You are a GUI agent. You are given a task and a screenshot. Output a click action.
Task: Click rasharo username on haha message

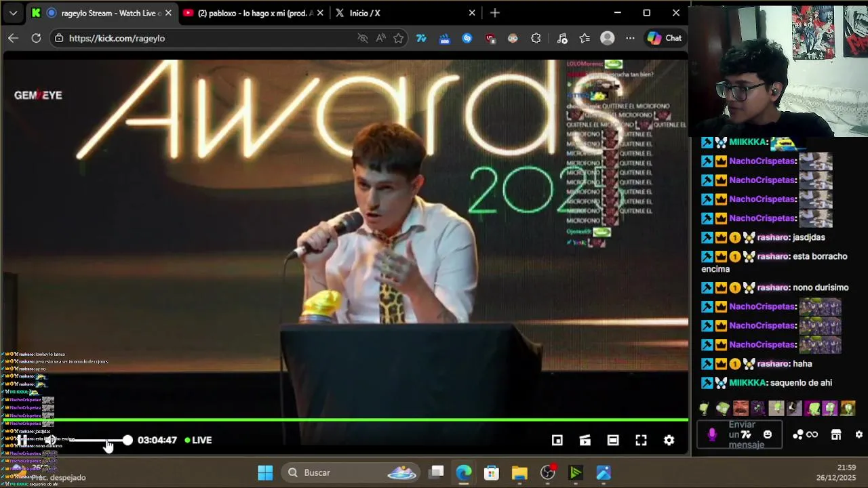click(x=772, y=364)
